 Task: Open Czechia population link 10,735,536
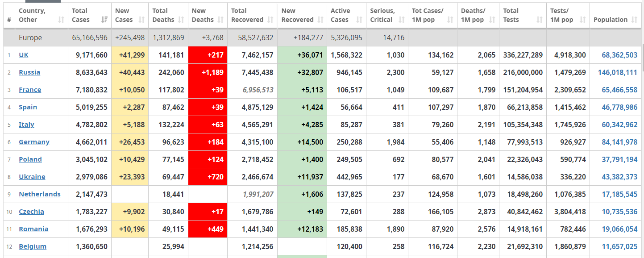pyautogui.click(x=619, y=212)
